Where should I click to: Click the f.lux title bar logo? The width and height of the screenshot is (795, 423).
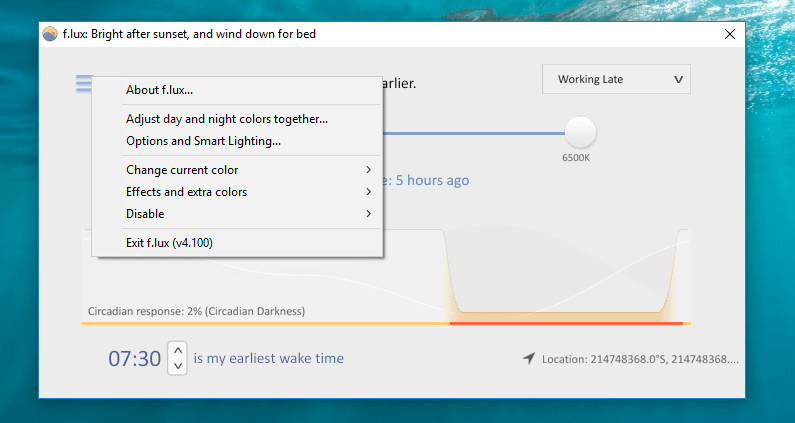[50, 34]
